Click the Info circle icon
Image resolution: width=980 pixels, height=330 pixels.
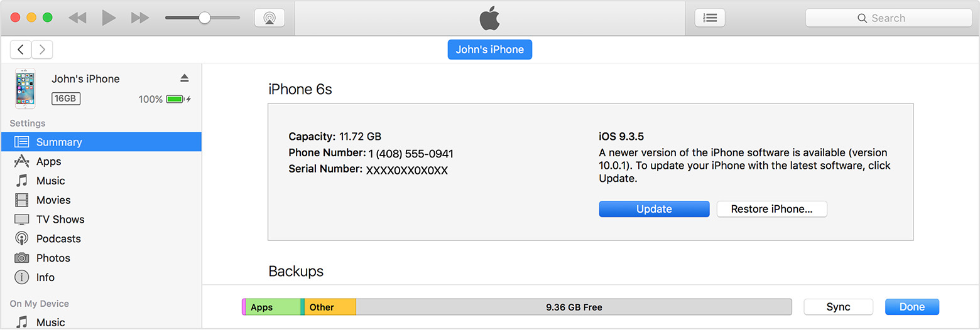coord(22,277)
